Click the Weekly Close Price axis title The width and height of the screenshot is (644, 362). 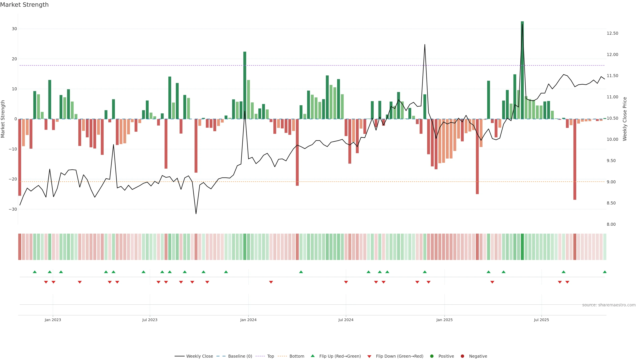(x=625, y=119)
